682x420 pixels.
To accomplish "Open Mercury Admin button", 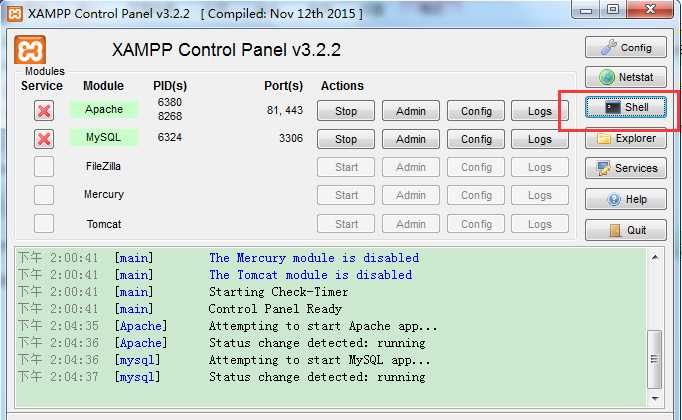I will click(x=411, y=196).
